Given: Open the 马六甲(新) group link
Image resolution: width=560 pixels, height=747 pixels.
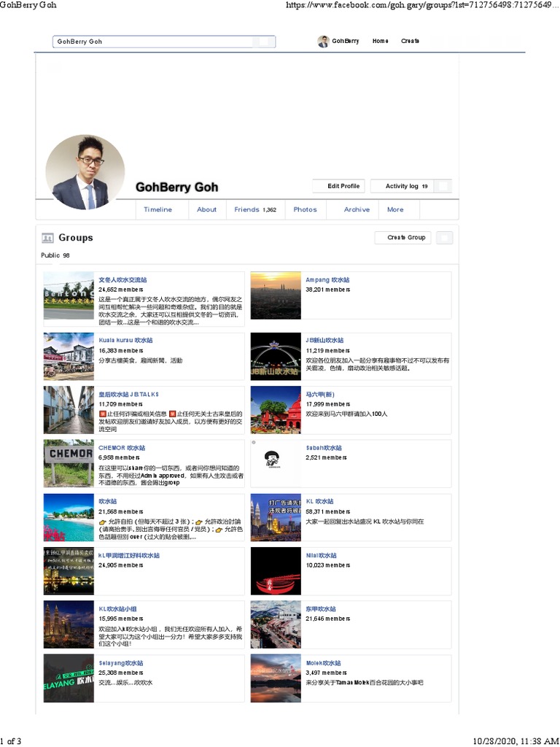Looking at the screenshot, I should pyautogui.click(x=320, y=395).
